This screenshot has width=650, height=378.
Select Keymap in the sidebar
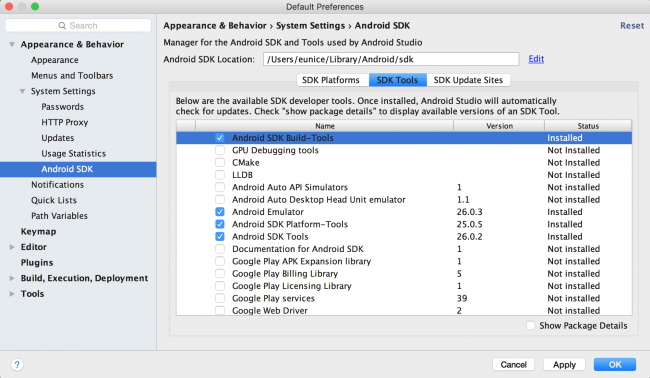[x=39, y=232]
